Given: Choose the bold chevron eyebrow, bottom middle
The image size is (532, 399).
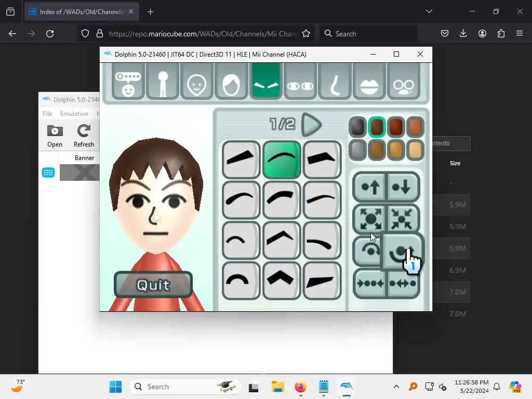Looking at the screenshot, I should tap(282, 281).
